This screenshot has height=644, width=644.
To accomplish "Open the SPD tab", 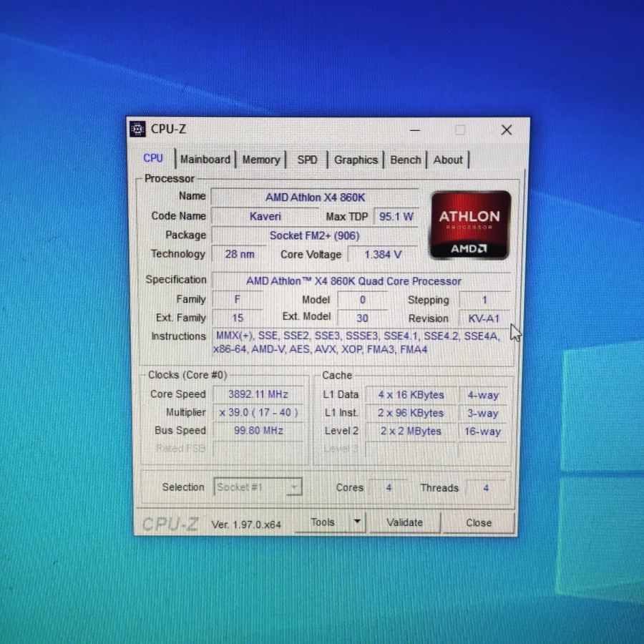I will [x=307, y=160].
